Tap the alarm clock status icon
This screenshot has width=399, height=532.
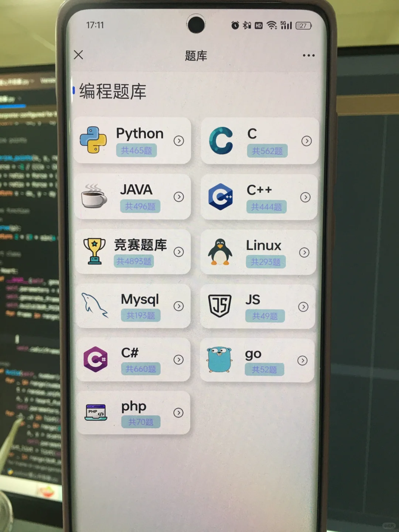[235, 25]
